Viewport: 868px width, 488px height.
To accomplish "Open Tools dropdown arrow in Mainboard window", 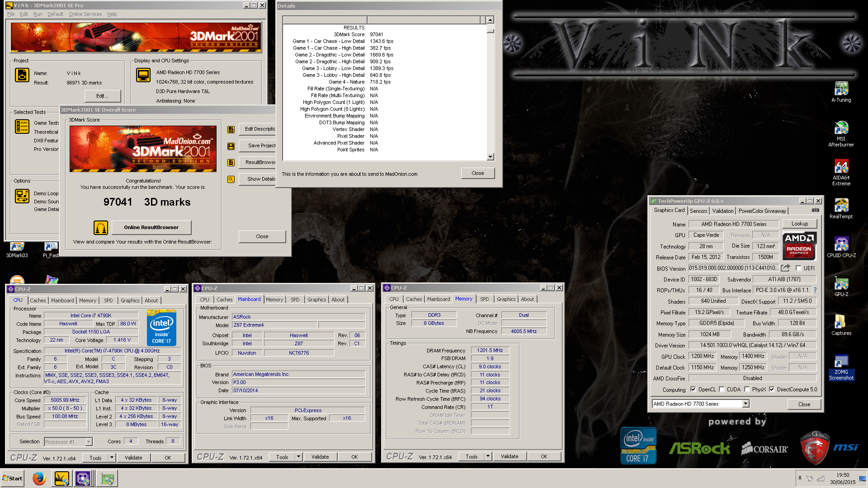I will [x=298, y=457].
